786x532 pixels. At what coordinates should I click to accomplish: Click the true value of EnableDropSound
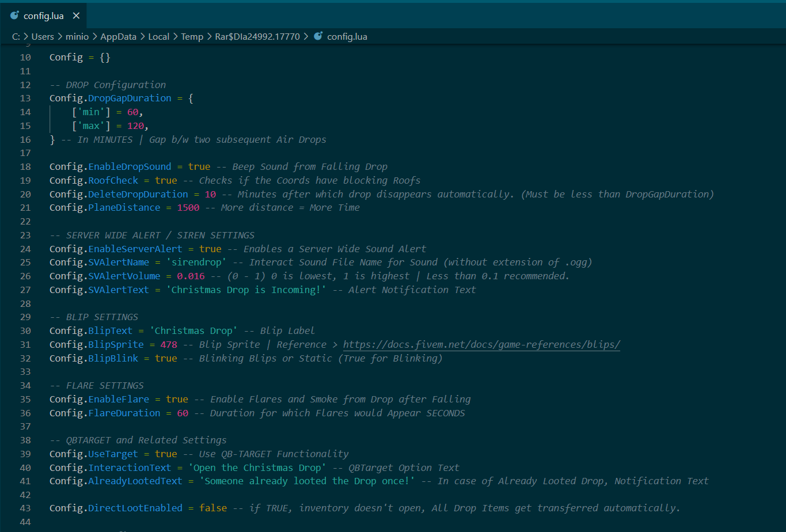point(199,166)
